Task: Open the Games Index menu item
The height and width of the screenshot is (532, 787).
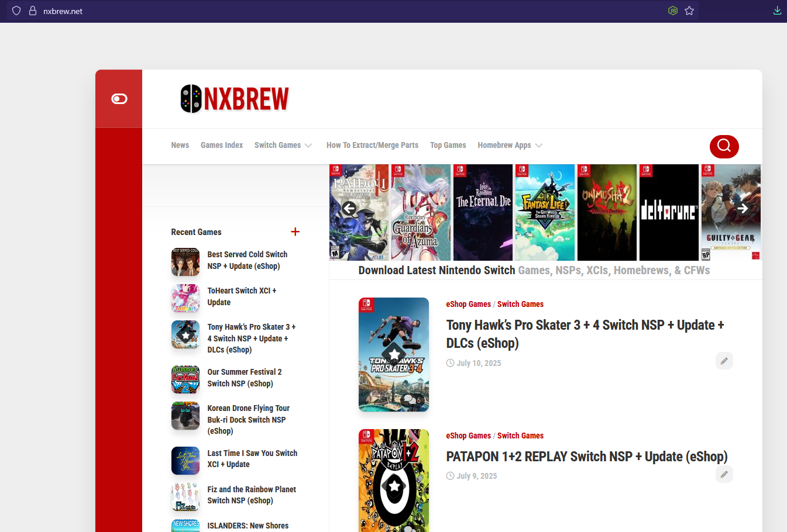Action: [x=222, y=145]
